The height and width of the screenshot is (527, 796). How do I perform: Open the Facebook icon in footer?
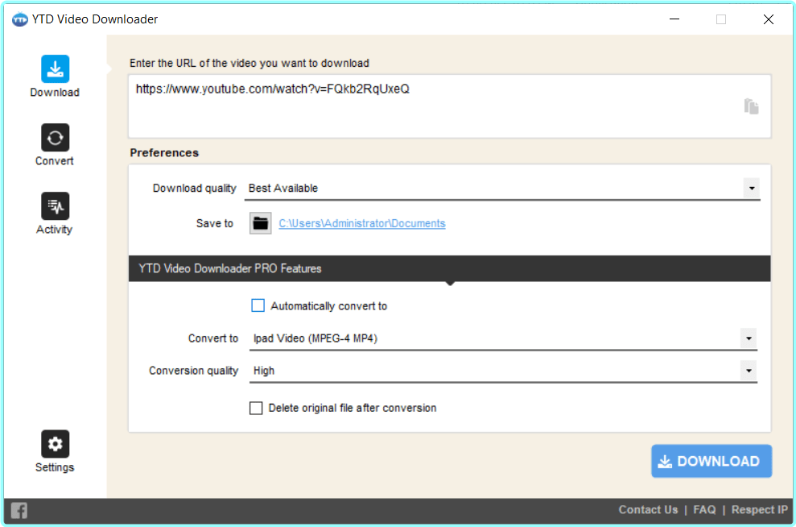coord(19,510)
